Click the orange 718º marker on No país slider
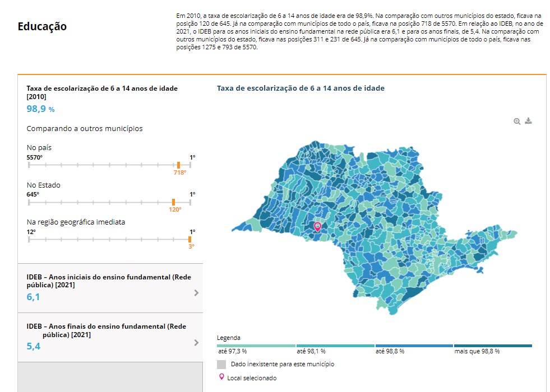This screenshot has height=392, width=550. [x=178, y=165]
